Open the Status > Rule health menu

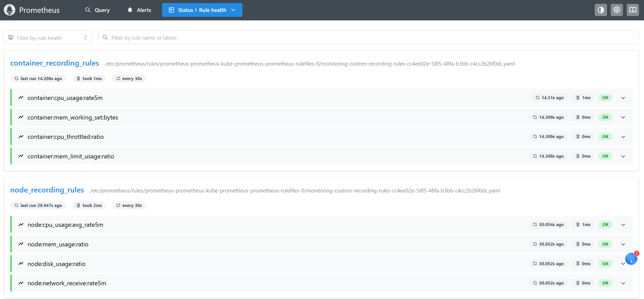pyautogui.click(x=202, y=10)
